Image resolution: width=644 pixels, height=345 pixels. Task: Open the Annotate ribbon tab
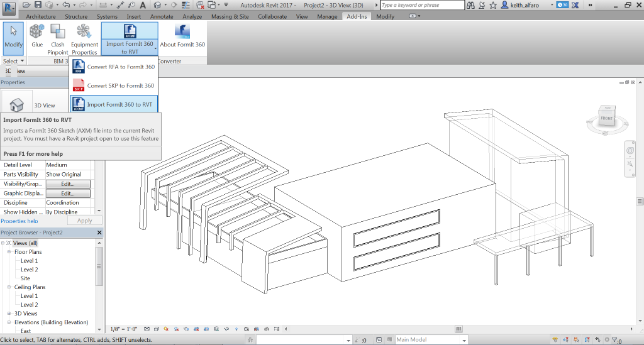point(162,16)
